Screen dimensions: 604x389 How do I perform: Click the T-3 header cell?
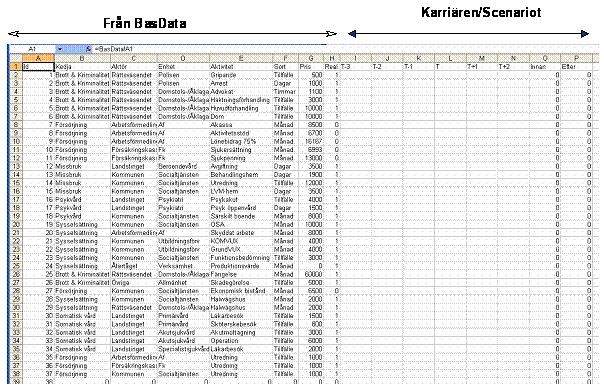point(355,67)
